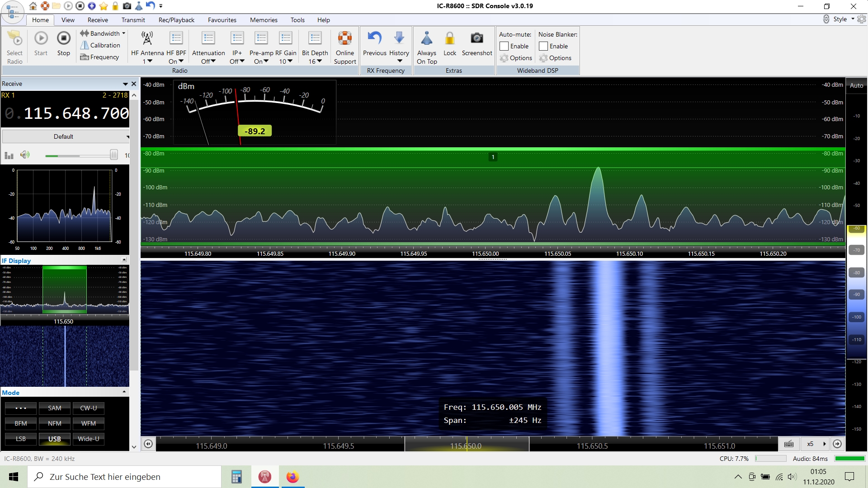Open the Memories ribbon tab

click(264, 20)
